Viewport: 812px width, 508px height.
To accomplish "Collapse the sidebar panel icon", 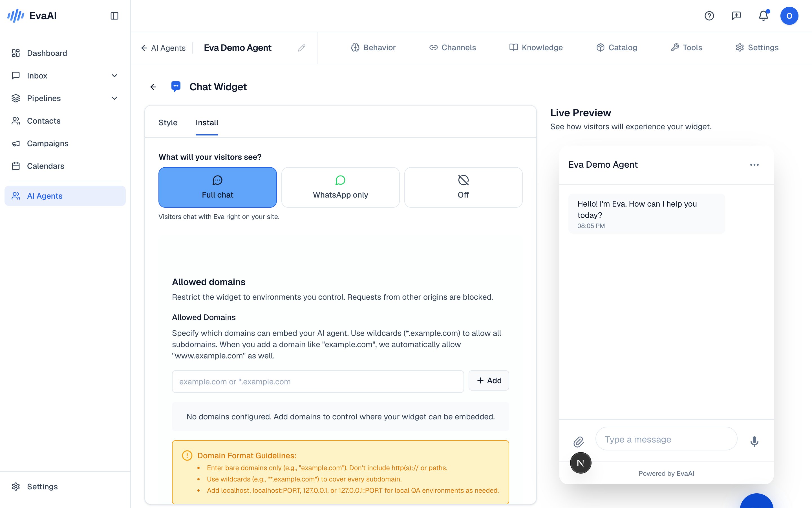I will [x=114, y=16].
